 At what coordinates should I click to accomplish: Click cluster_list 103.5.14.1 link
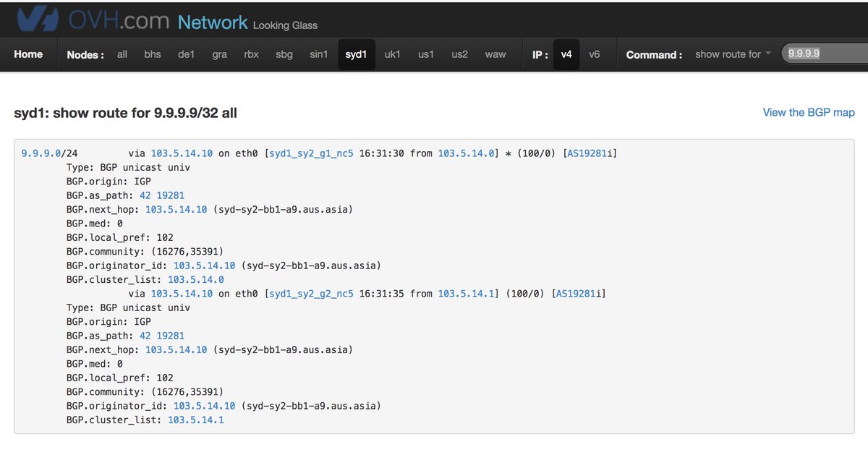pyautogui.click(x=196, y=420)
